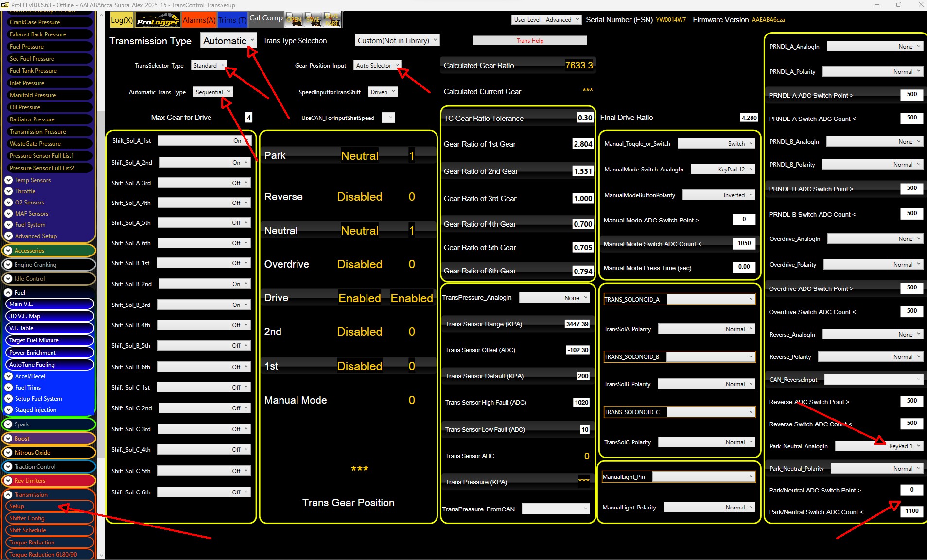Viewport: 927px width, 560px height.
Task: Click the Trans Help button
Action: coord(530,41)
